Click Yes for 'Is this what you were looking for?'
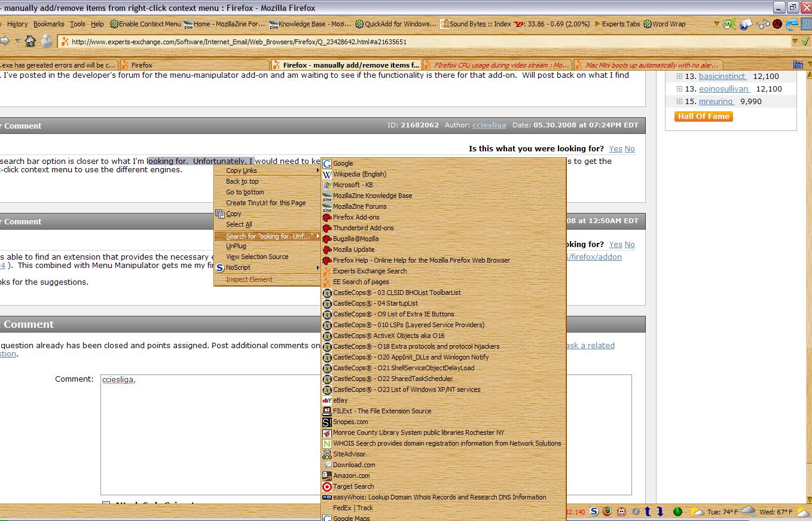The height and width of the screenshot is (521, 812). pos(615,148)
